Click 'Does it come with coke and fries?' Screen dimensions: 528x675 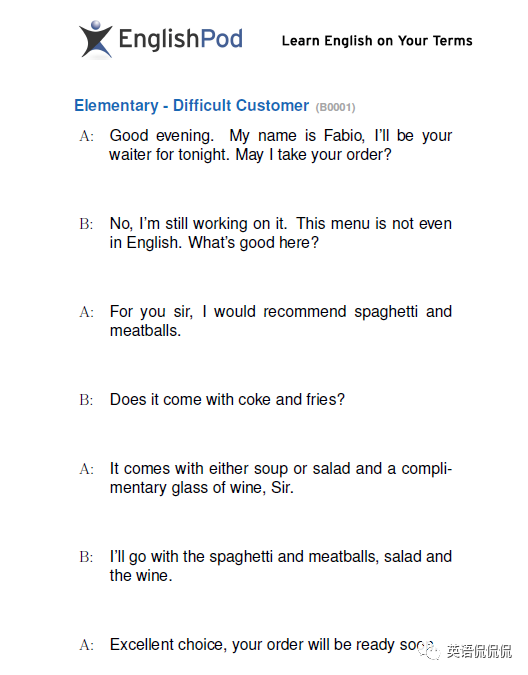tap(227, 399)
